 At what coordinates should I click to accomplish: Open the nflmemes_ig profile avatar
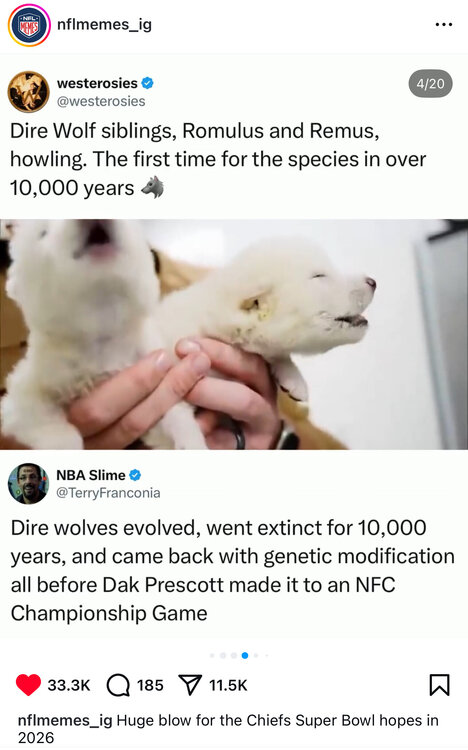[x=29, y=25]
